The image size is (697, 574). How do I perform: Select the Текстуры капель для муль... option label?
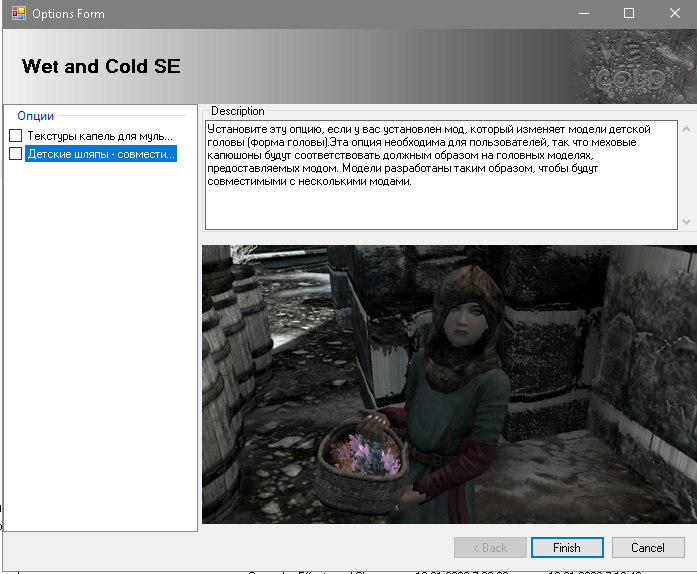[100, 136]
